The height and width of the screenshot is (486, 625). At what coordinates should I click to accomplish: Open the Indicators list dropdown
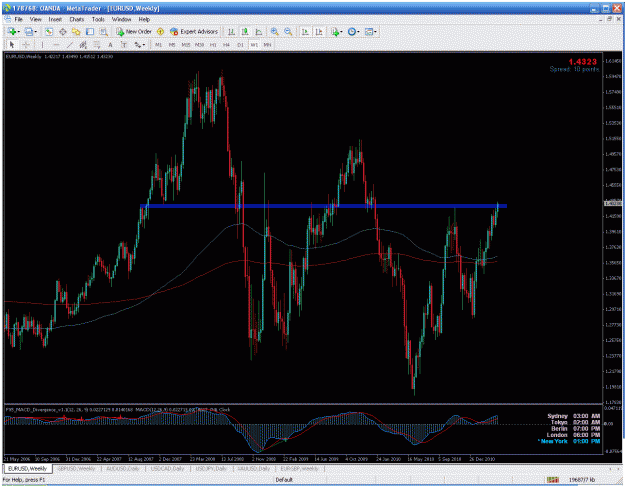(337, 32)
